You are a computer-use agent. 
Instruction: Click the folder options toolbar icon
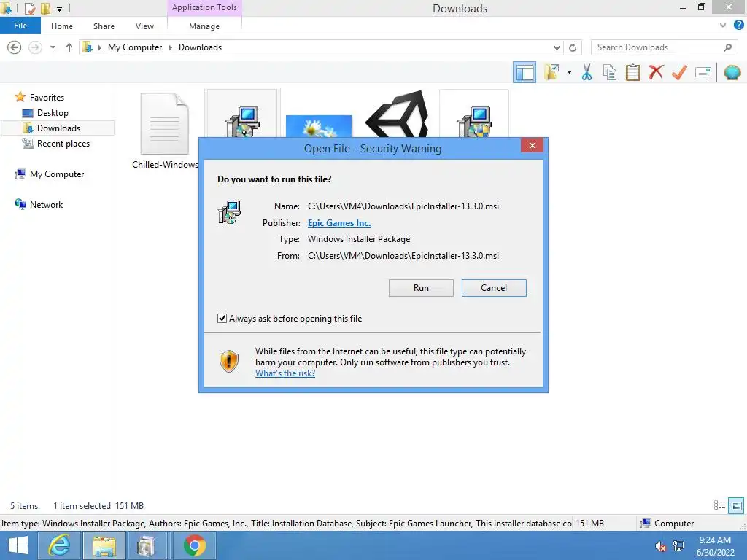click(551, 72)
